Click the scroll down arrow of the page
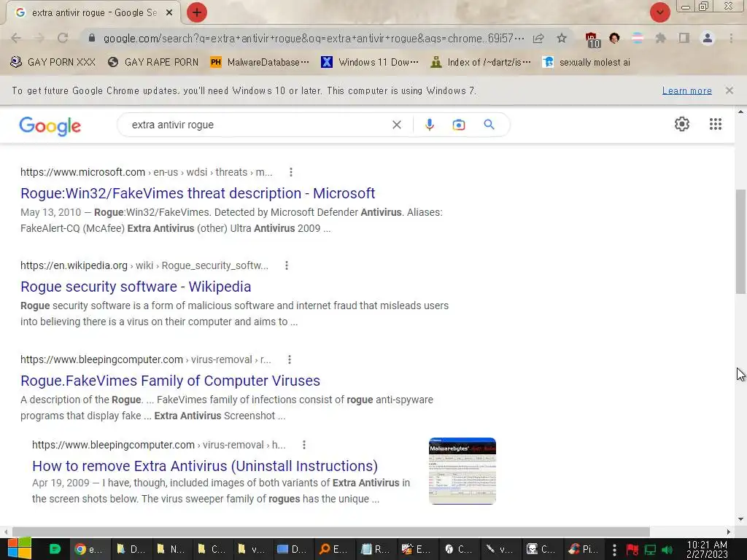747x560 pixels. (x=740, y=519)
